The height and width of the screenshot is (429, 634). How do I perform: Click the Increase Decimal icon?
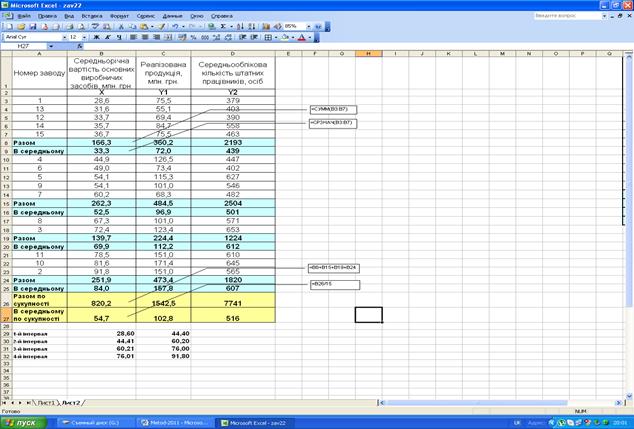216,37
